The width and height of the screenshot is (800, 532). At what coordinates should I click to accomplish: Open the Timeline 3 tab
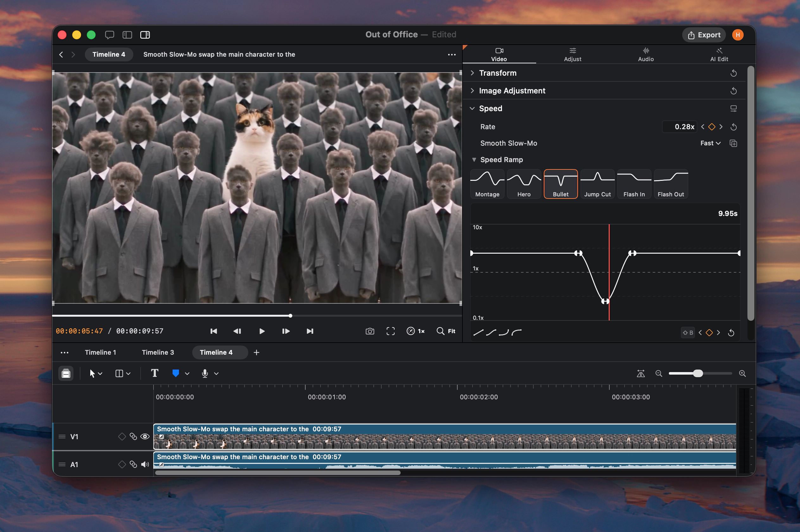click(x=158, y=352)
